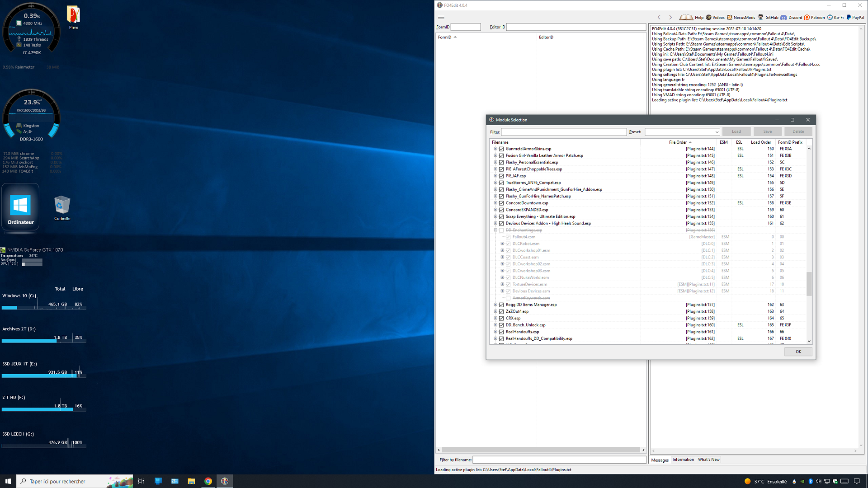Go back with the left navigation arrow

coord(659,18)
